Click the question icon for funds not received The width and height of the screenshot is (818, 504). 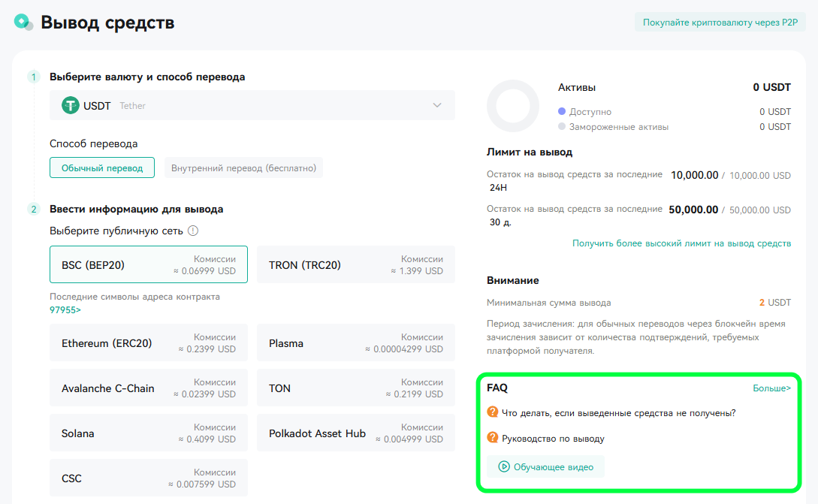pos(492,412)
